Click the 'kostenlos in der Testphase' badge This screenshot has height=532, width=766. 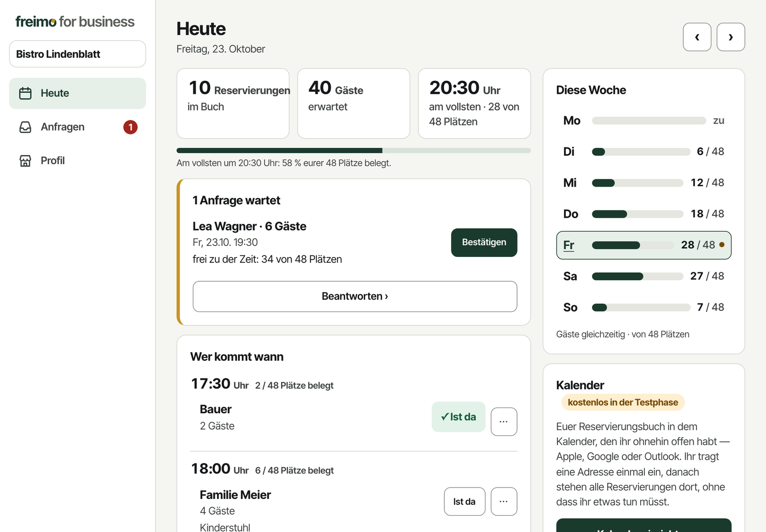623,402
